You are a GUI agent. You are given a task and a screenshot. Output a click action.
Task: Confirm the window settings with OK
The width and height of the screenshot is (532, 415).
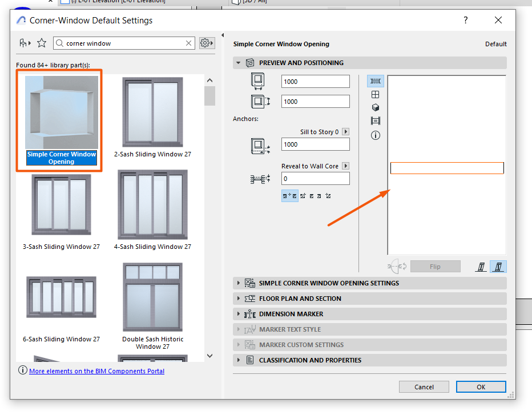pos(481,386)
